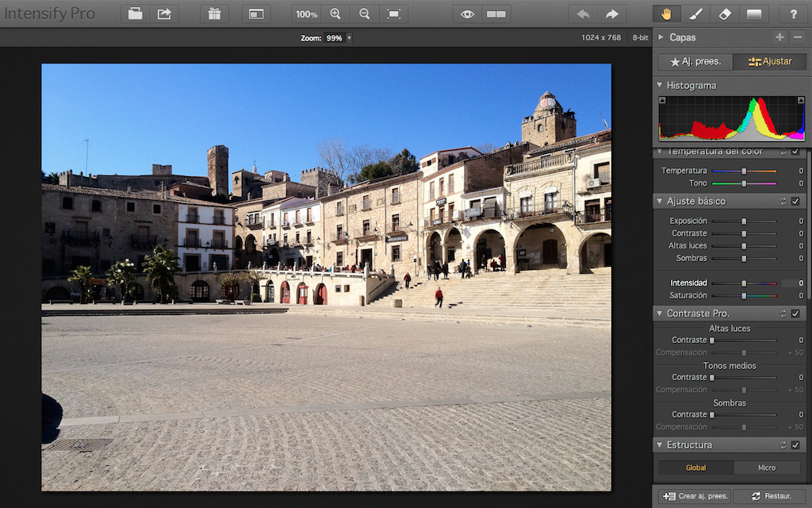This screenshot has width=812, height=508.
Task: Reset the Contraste Pro. section
Action: [783, 314]
